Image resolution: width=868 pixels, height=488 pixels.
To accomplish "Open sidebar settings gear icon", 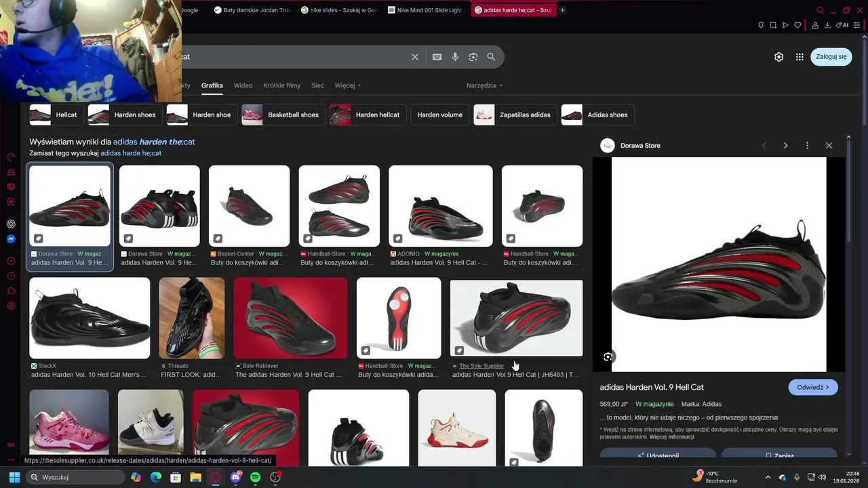I will click(11, 306).
